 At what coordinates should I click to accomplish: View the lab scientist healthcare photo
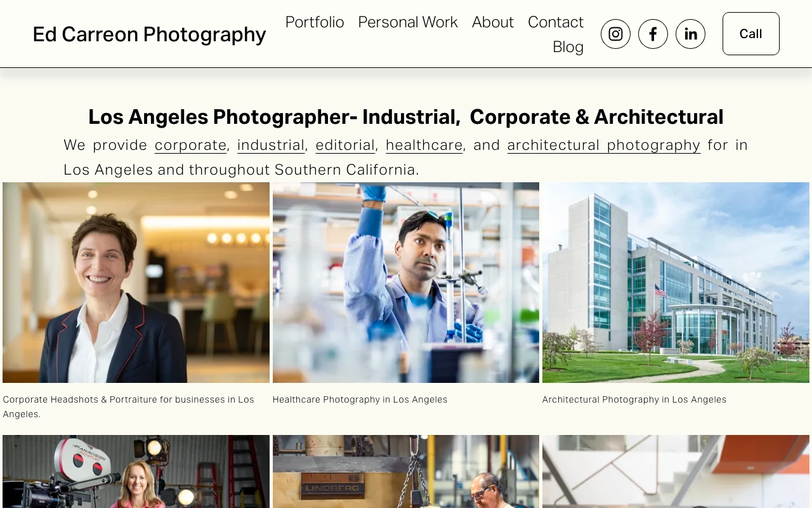406,283
